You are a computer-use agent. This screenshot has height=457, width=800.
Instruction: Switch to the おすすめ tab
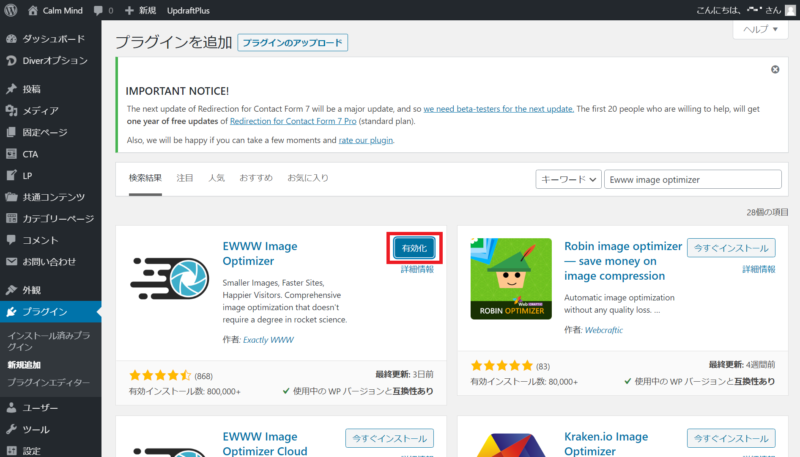tap(256, 178)
